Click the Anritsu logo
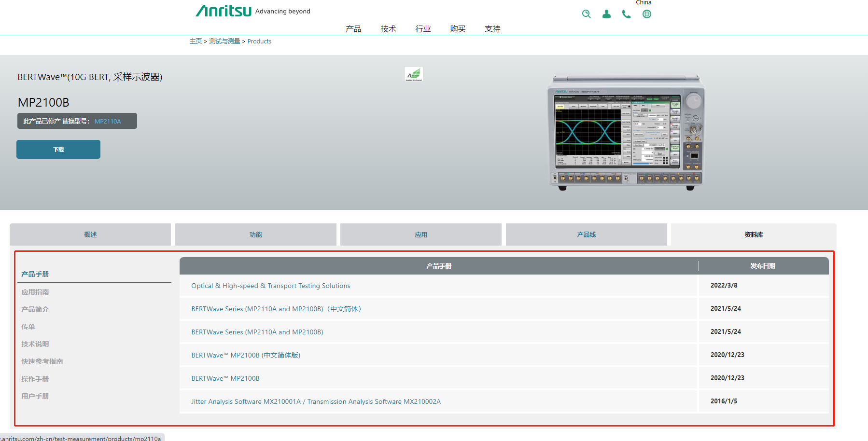The height and width of the screenshot is (441, 868). tap(223, 11)
